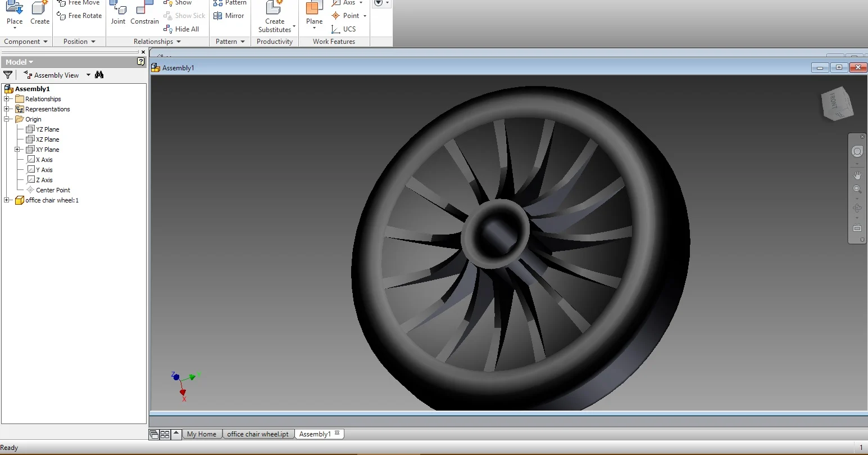Click the Create component tool
868x455 pixels.
click(40, 13)
